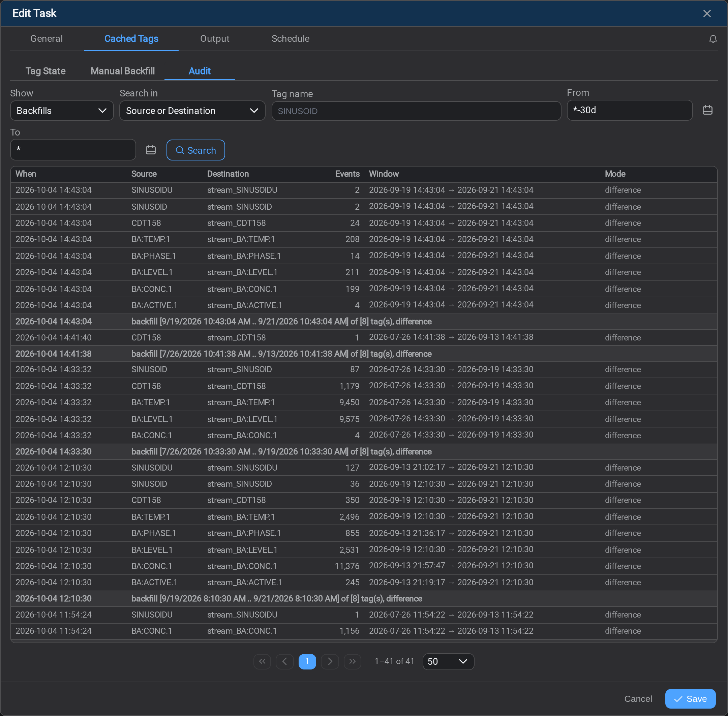The height and width of the screenshot is (716, 728).
Task: Close the Edit Task dialog
Action: point(706,13)
